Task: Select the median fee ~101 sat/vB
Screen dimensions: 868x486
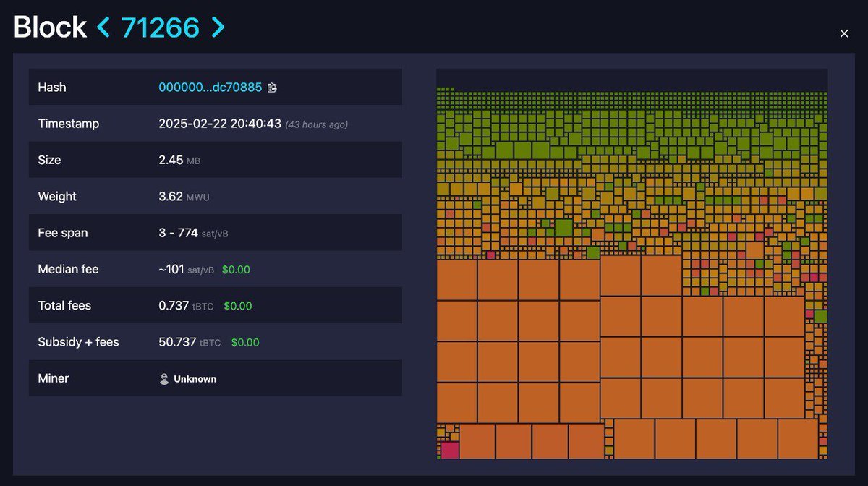Action: 186,269
